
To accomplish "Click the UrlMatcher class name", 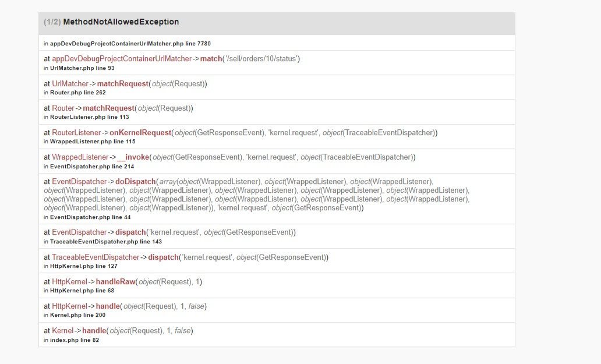I will click(70, 83).
